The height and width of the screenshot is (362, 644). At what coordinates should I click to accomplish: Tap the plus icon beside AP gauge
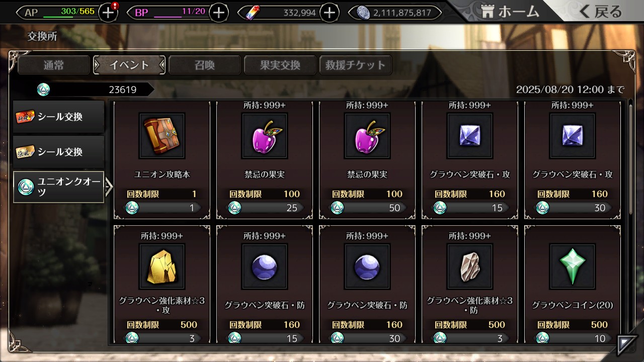(108, 13)
